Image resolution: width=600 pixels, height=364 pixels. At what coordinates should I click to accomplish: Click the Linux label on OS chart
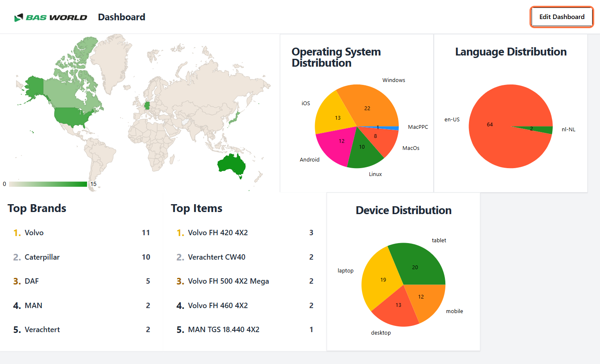point(375,174)
